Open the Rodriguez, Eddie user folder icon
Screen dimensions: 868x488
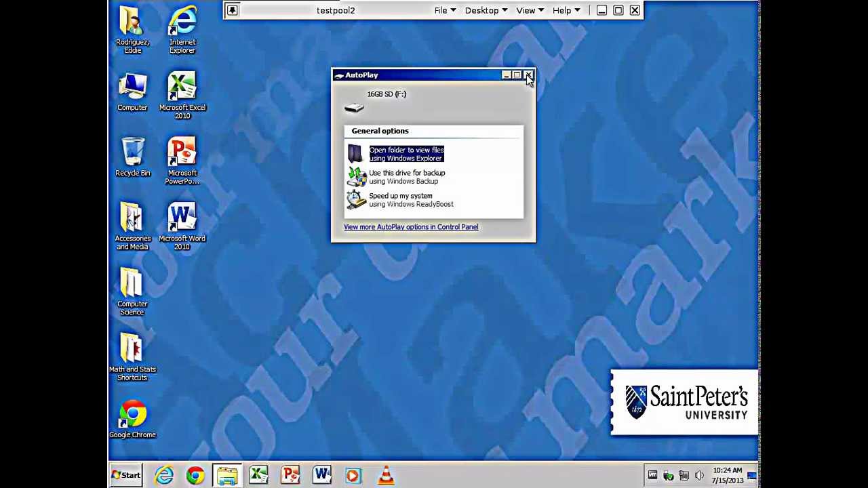132,29
